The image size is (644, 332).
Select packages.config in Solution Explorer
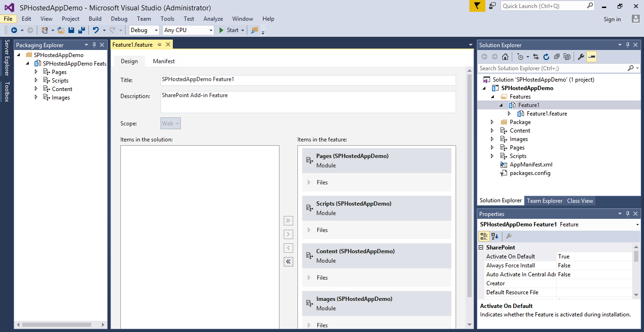pyautogui.click(x=530, y=173)
